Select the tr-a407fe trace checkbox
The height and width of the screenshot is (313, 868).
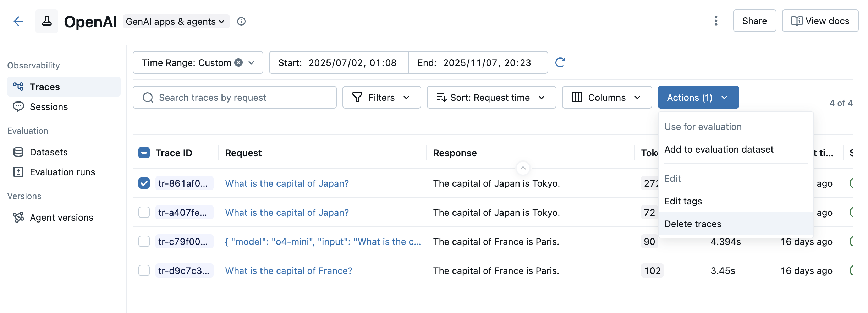(x=144, y=212)
